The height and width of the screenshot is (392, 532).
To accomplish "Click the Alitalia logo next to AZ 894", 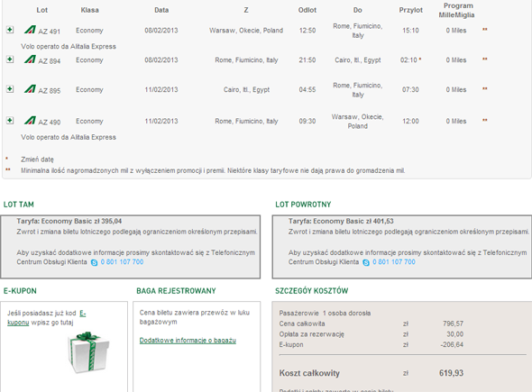I will pyautogui.click(x=30, y=59).
